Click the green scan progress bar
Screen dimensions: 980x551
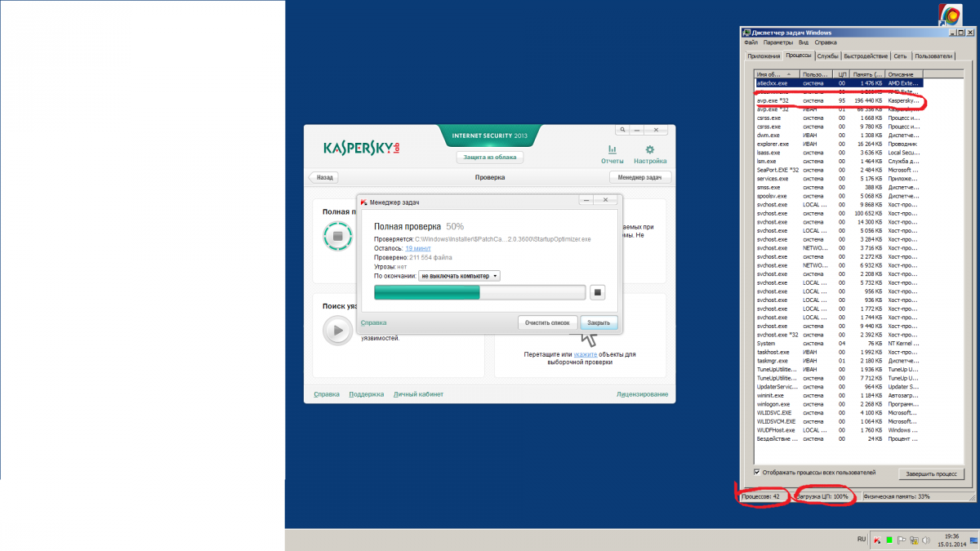tap(479, 292)
